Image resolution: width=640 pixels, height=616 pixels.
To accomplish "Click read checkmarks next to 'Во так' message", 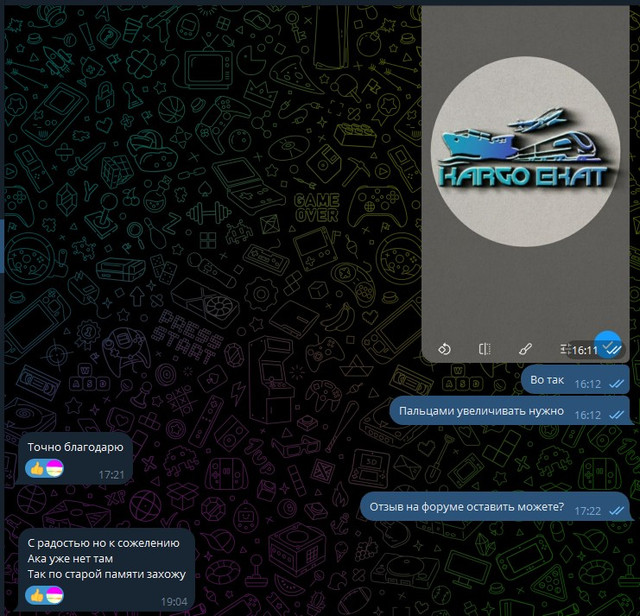I will click(616, 384).
